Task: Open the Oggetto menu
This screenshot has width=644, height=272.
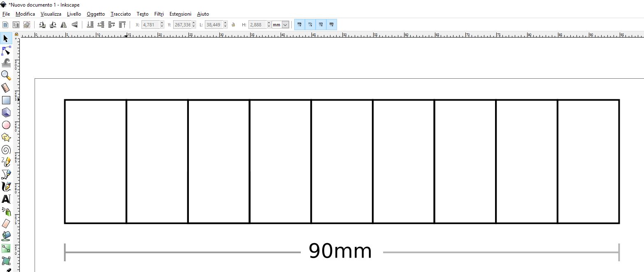Action: 96,14
